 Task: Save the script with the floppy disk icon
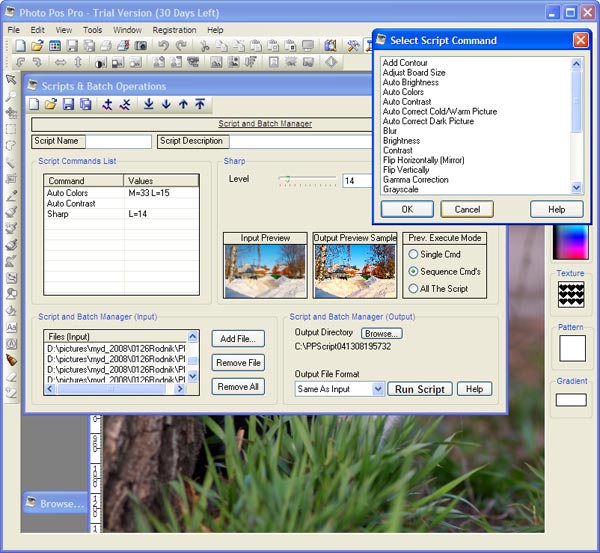(68, 104)
